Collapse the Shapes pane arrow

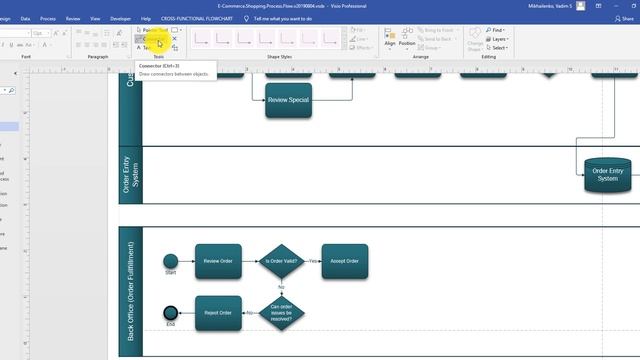coord(16,73)
